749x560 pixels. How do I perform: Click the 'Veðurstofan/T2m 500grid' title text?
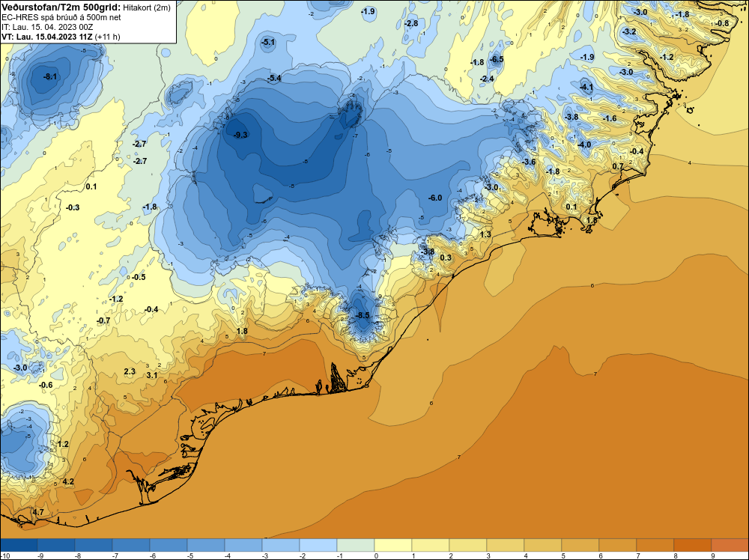pyautogui.click(x=61, y=7)
